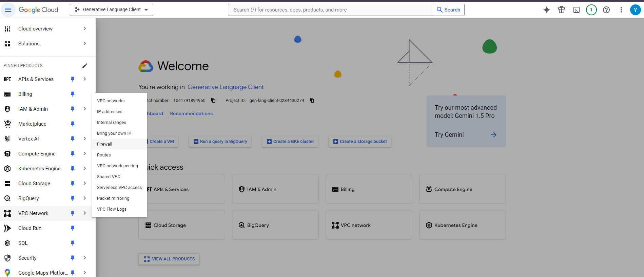
Task: Expand IAM & Admin submenu chevron
Action: (x=85, y=109)
